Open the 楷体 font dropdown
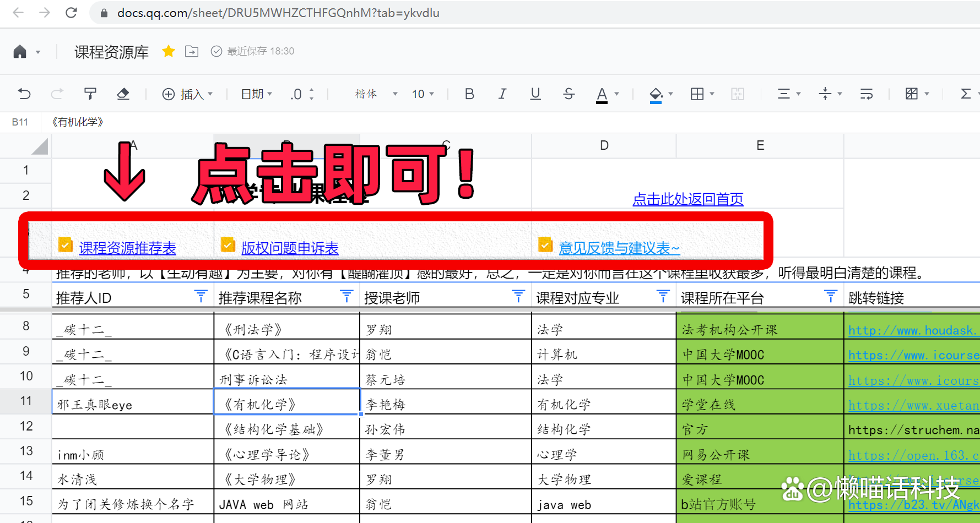This screenshot has width=980, height=523. coord(376,94)
